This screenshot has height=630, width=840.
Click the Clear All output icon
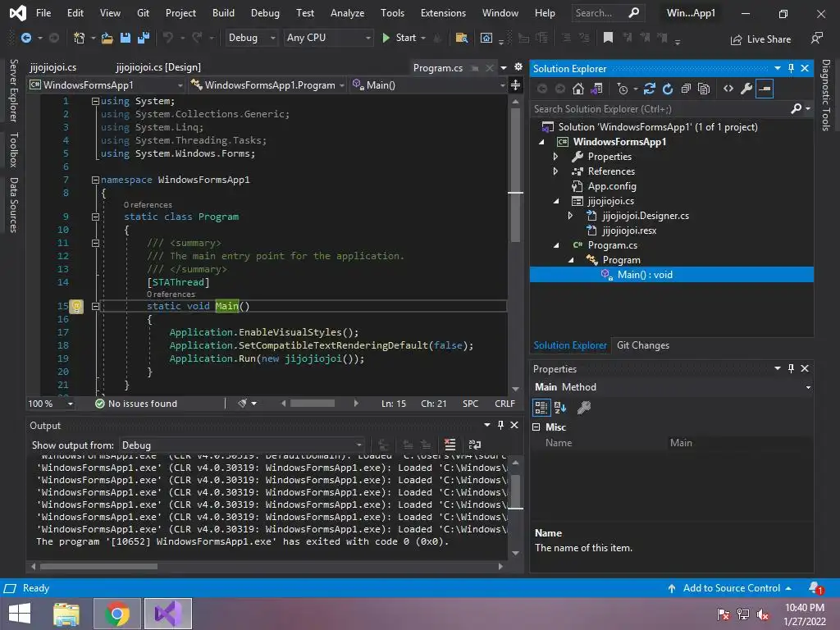click(450, 445)
